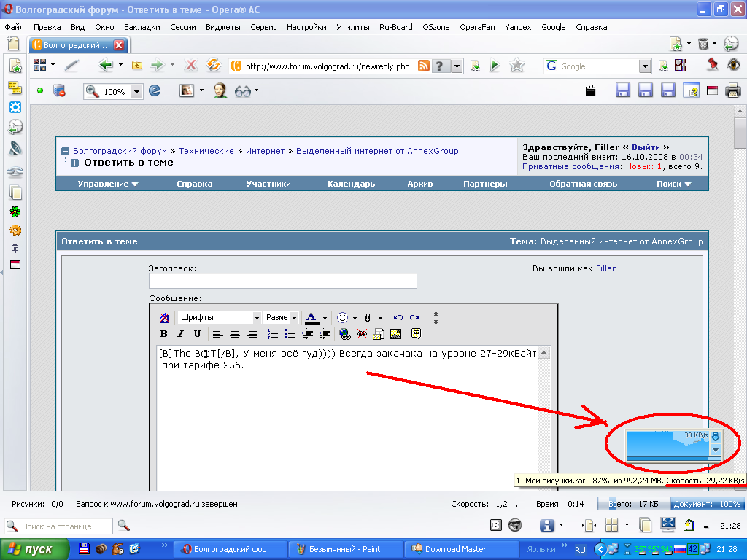747x560 pixels.
Task: Click the insert image icon in editor
Action: pos(395,334)
